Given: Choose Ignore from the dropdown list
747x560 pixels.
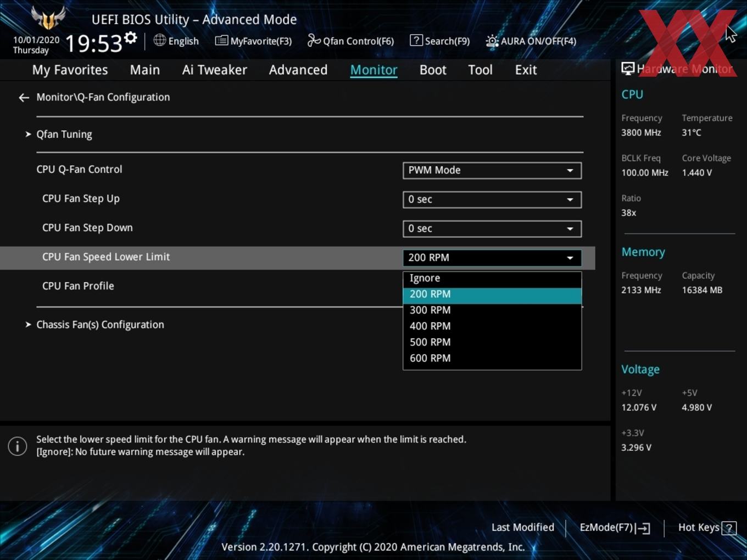Looking at the screenshot, I should pos(492,278).
